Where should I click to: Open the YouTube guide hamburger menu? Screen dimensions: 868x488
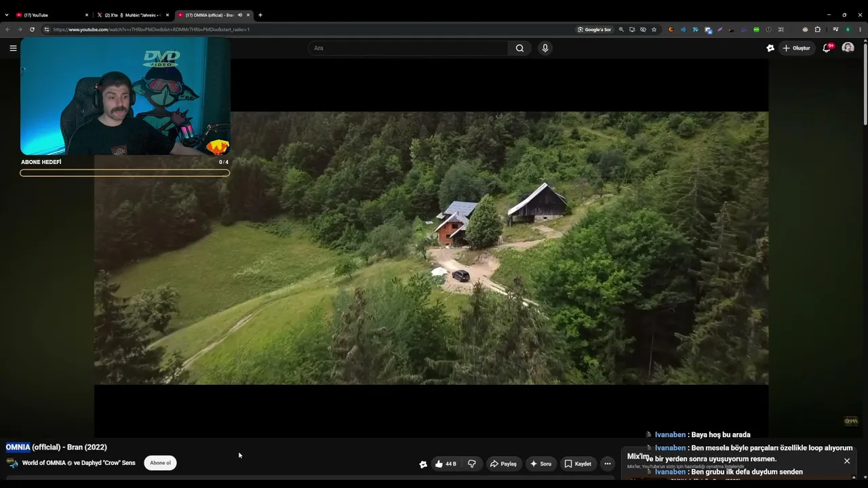[13, 48]
